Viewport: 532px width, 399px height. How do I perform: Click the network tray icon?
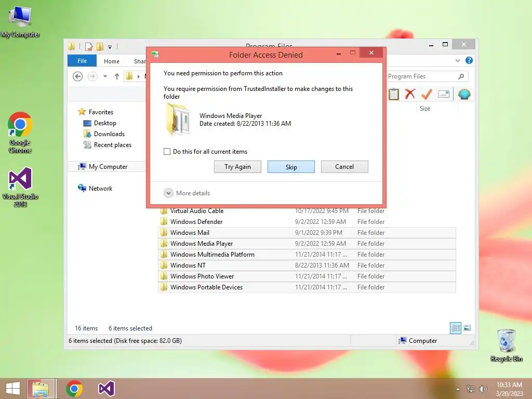click(x=471, y=389)
